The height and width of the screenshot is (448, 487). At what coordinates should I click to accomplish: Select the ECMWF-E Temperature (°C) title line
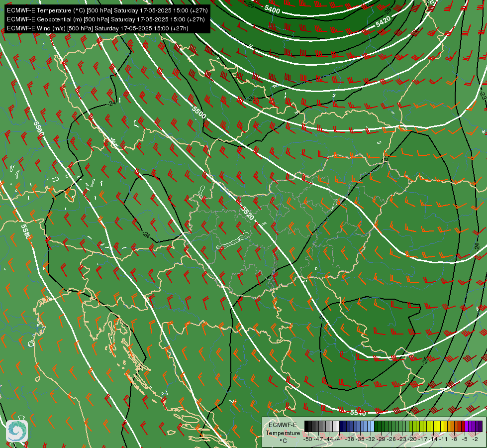point(107,10)
